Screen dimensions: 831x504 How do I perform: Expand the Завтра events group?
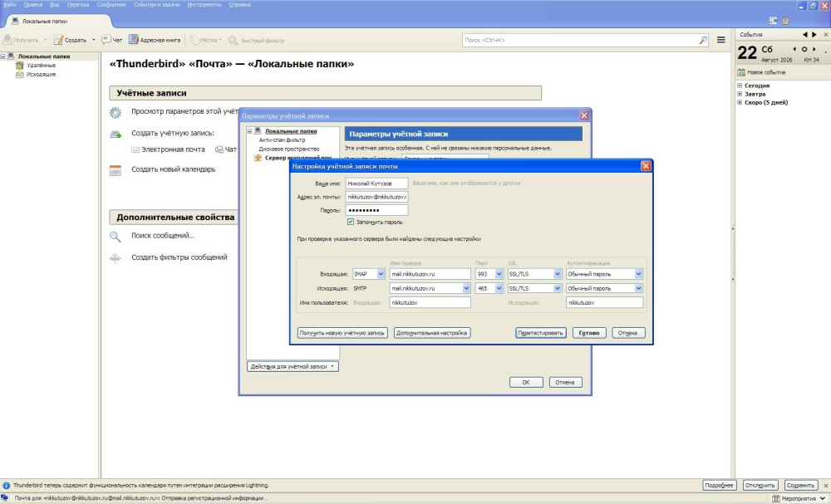coord(740,94)
